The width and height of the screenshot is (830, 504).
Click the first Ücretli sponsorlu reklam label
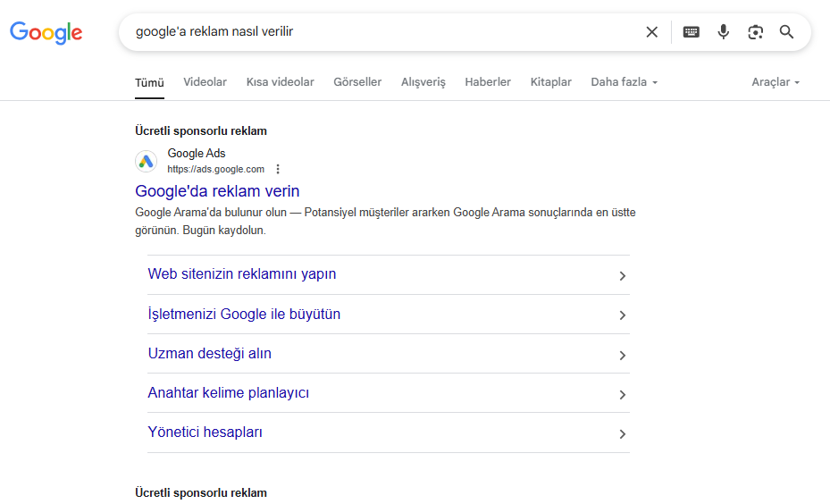(201, 130)
